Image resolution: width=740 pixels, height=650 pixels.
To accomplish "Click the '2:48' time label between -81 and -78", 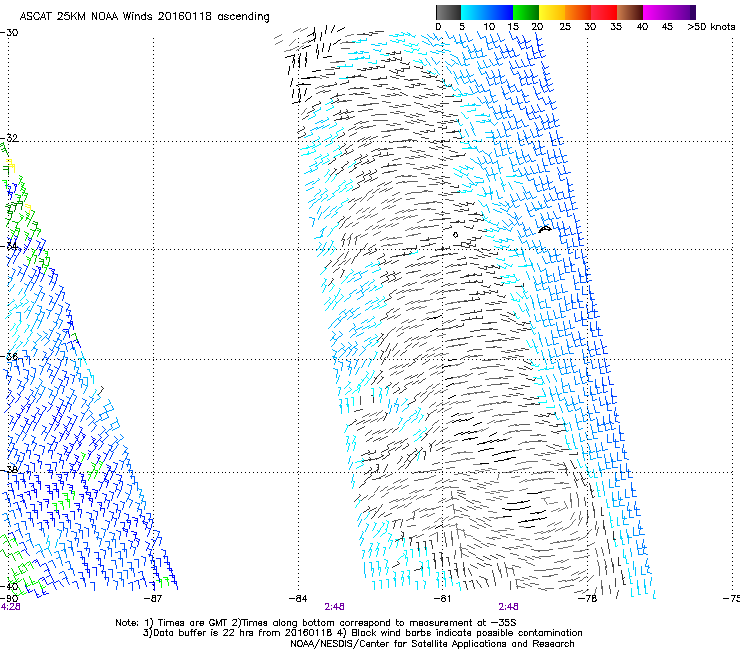I will point(508,607).
